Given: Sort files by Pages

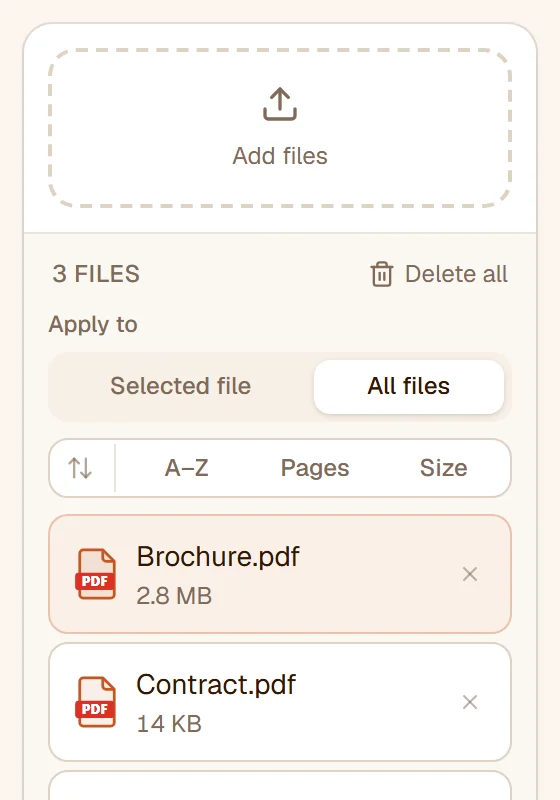Looking at the screenshot, I should point(315,468).
